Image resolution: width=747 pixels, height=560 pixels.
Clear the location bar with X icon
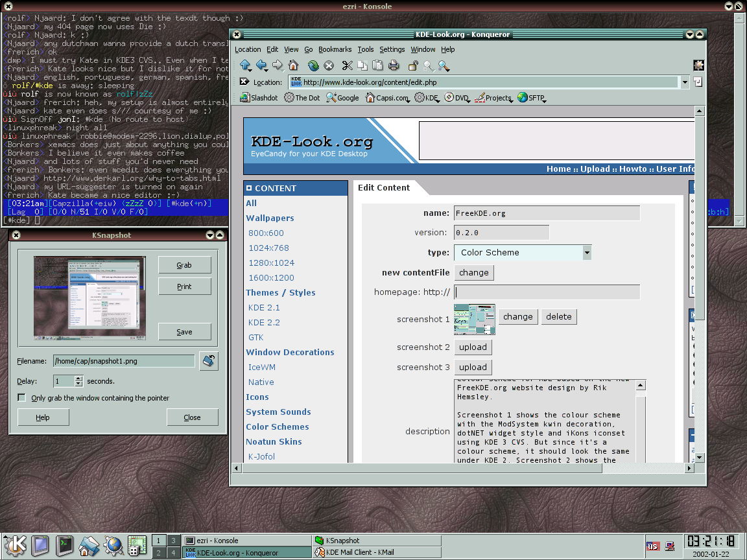(244, 82)
